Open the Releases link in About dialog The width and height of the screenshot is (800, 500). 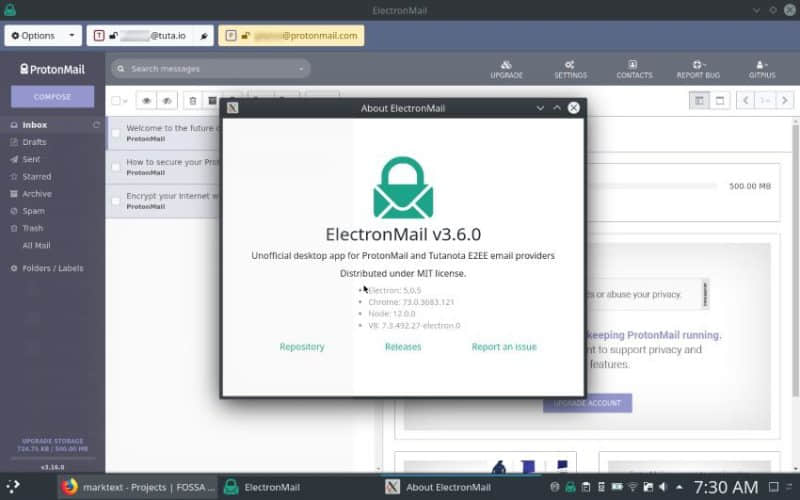coord(403,347)
